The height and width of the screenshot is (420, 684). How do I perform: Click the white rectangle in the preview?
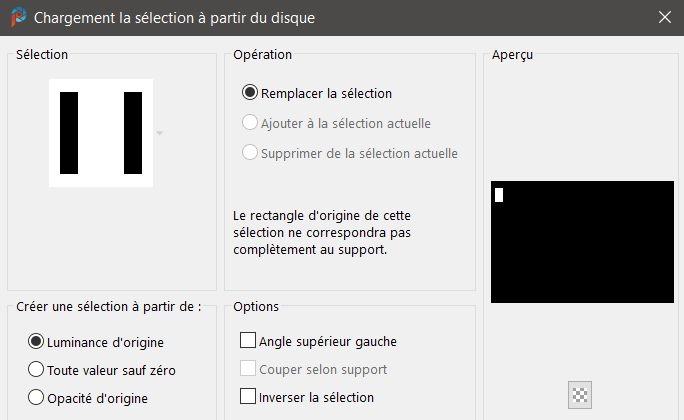(499, 195)
